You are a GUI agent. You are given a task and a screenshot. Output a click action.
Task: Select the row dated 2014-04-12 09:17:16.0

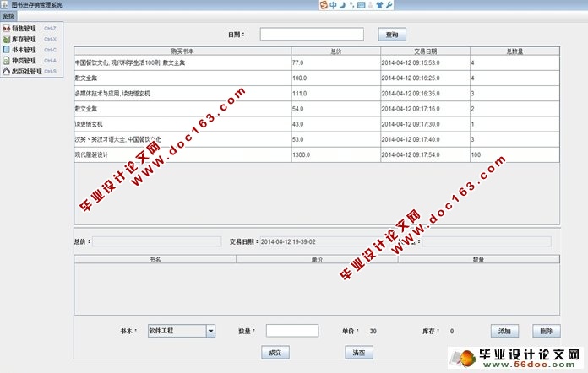pyautogui.click(x=317, y=109)
